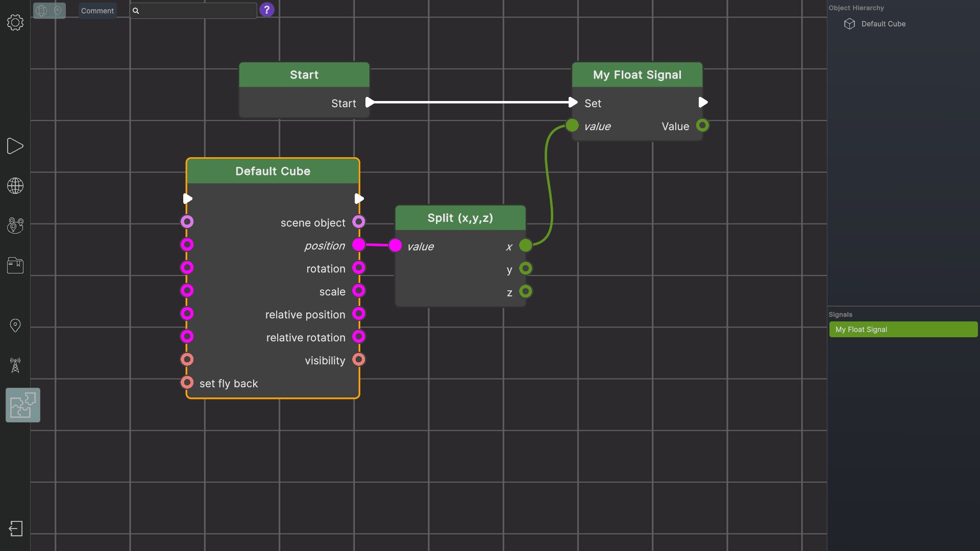Open the globe world view icon
Image resolution: width=980 pixels, height=551 pixels.
15,186
